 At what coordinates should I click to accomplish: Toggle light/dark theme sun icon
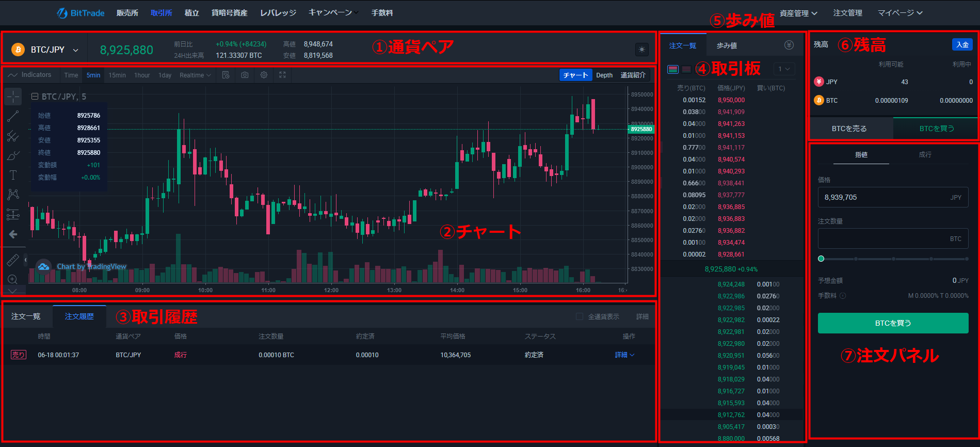(x=641, y=50)
